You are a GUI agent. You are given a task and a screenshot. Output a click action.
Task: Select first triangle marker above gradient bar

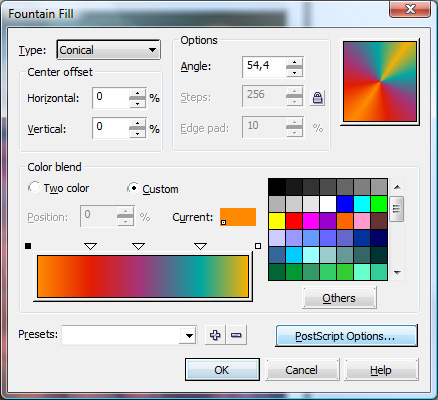[90, 246]
